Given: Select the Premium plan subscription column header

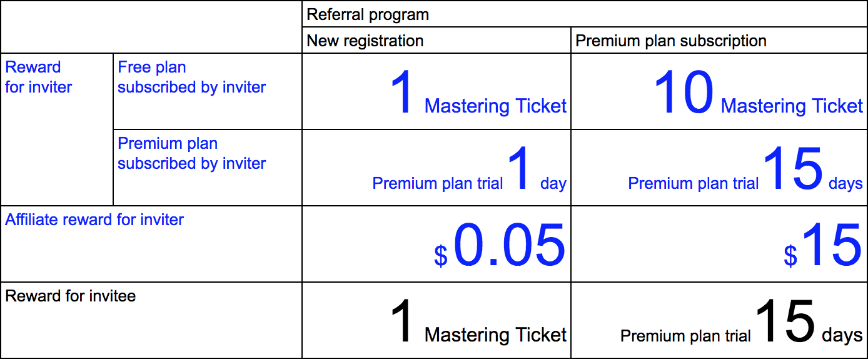Looking at the screenshot, I should pos(719,41).
